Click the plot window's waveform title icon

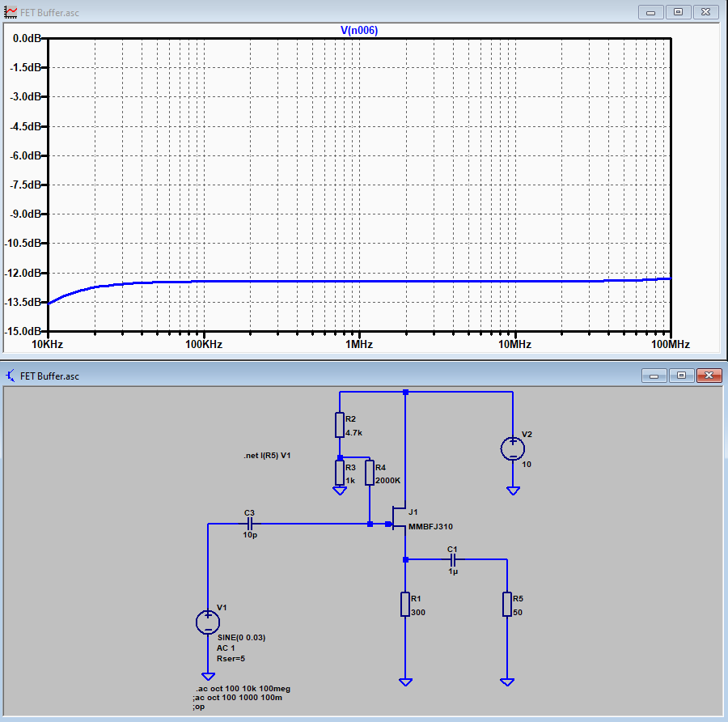coord(11,12)
